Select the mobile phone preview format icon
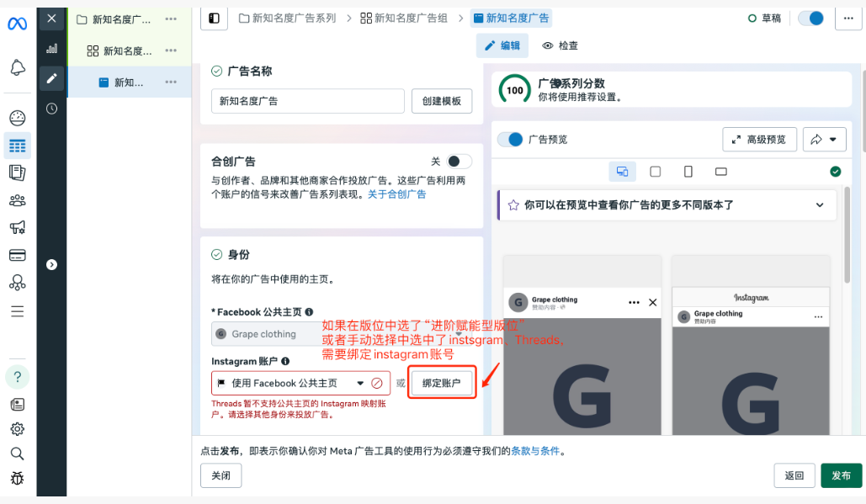The image size is (866, 504). coord(688,172)
